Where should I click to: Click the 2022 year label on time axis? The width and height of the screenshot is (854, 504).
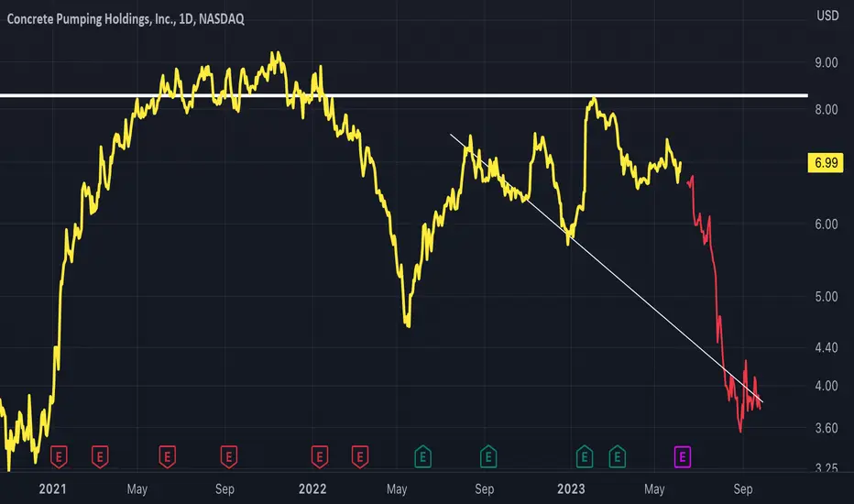(x=312, y=488)
